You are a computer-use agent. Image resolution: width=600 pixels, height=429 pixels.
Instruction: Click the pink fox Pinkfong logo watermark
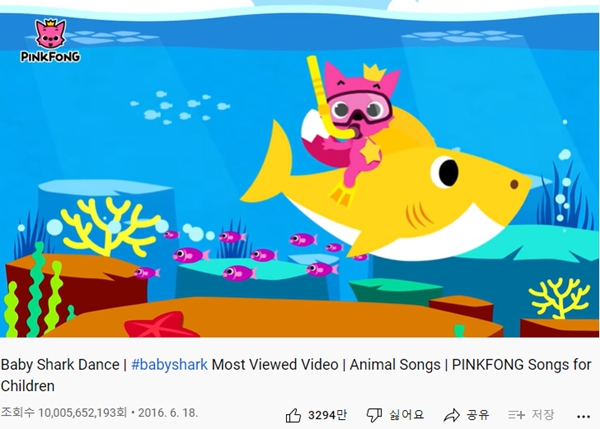tap(51, 33)
